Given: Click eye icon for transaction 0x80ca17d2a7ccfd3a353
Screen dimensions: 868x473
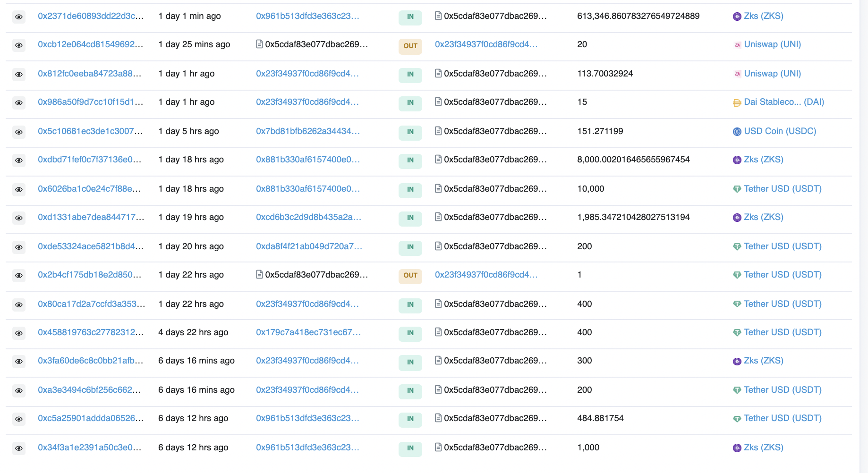Looking at the screenshot, I should [x=19, y=305].
